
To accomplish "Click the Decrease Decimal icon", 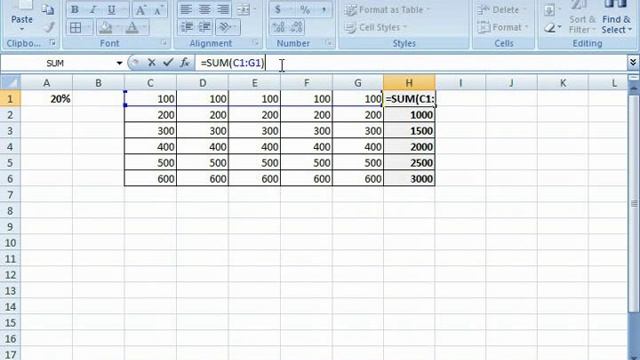I will click(297, 27).
